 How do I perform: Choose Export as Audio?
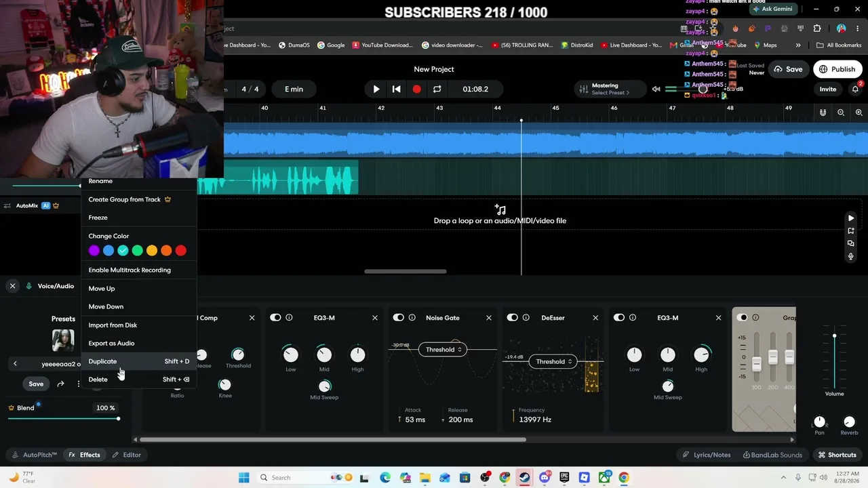tap(139, 343)
